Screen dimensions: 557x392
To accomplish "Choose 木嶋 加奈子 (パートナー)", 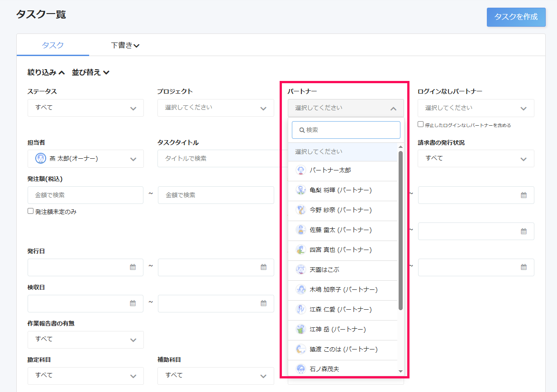I will 343,290.
